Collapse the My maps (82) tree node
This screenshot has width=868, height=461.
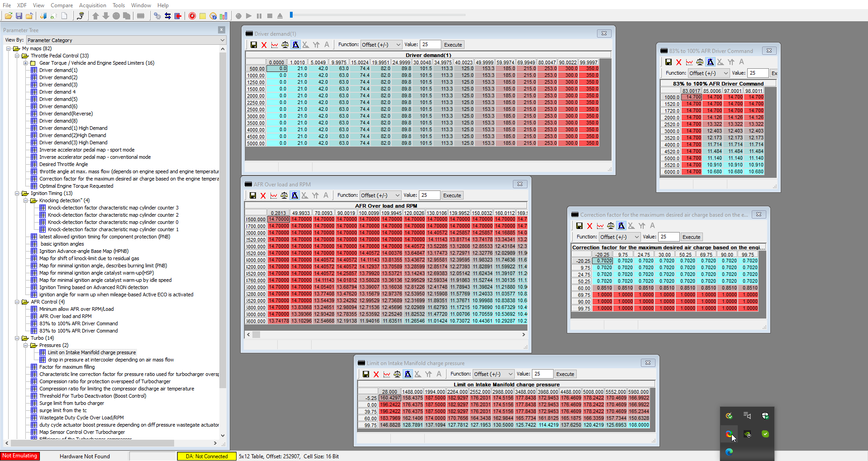pos(9,48)
